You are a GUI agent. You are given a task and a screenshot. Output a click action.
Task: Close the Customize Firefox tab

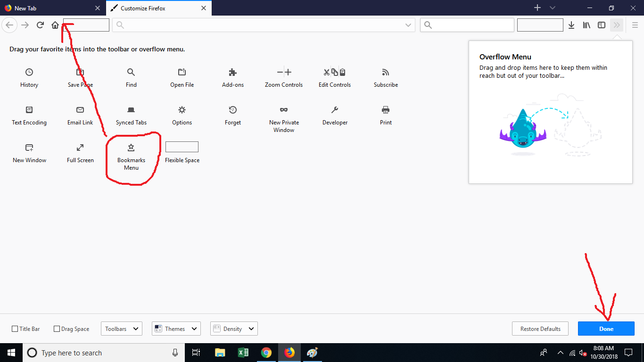[204, 8]
